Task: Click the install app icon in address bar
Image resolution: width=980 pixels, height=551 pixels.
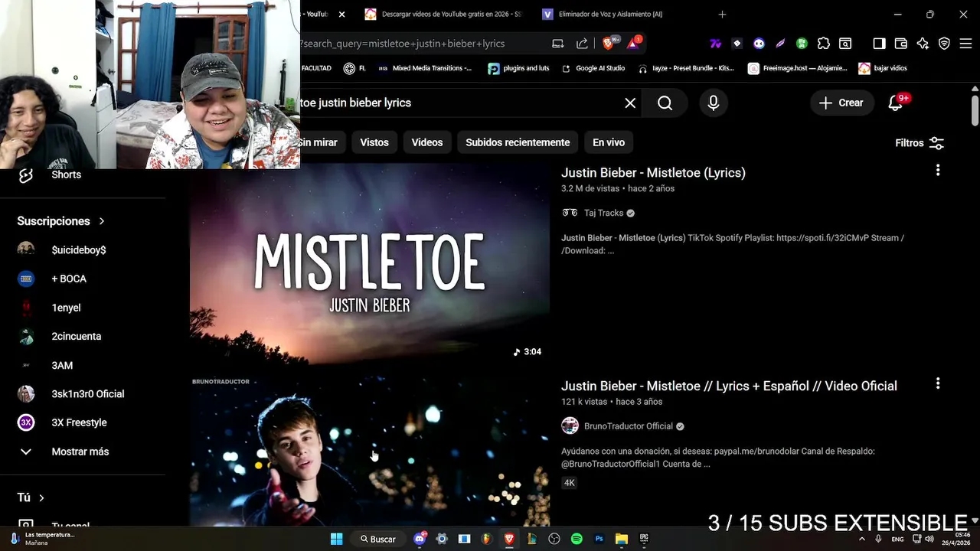Action: [x=558, y=44]
